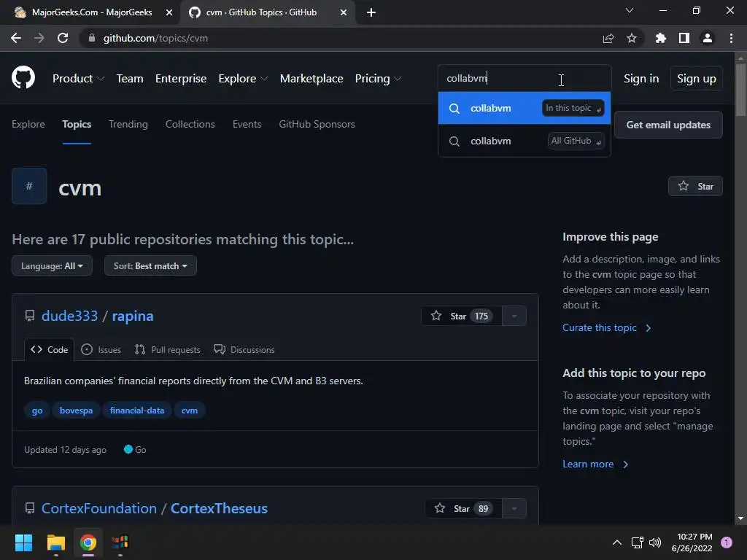Switch to the Trending tab
The width and height of the screenshot is (747, 560).
(128, 124)
